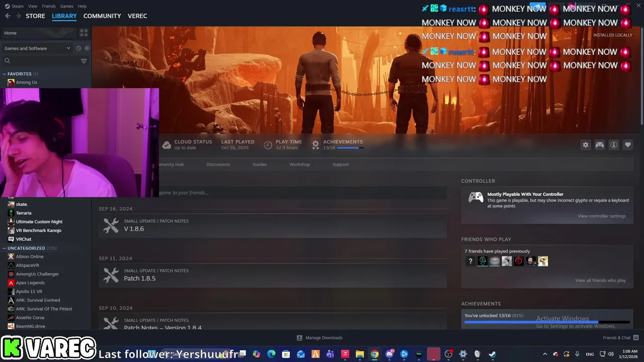The width and height of the screenshot is (644, 362).
Task: Open the Discussions tab
Action: pyautogui.click(x=218, y=164)
